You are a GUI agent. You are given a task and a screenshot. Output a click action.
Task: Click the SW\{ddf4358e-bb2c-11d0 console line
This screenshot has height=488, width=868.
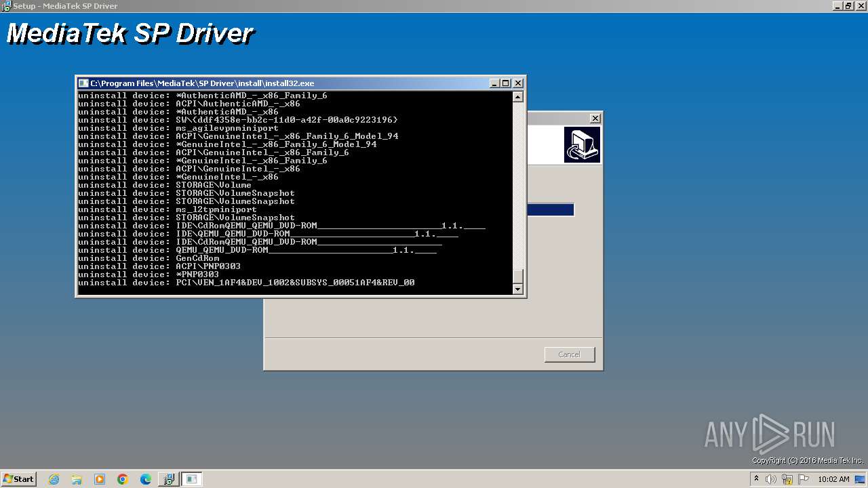coord(238,120)
